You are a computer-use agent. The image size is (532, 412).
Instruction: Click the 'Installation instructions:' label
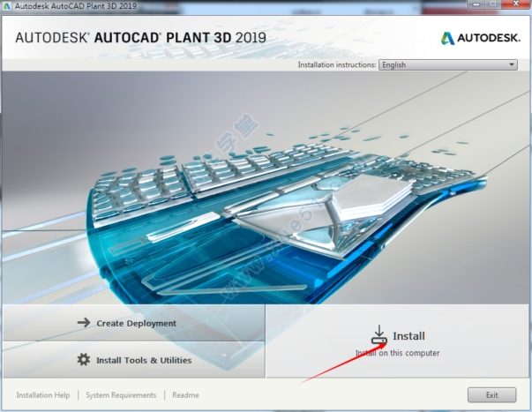337,64
